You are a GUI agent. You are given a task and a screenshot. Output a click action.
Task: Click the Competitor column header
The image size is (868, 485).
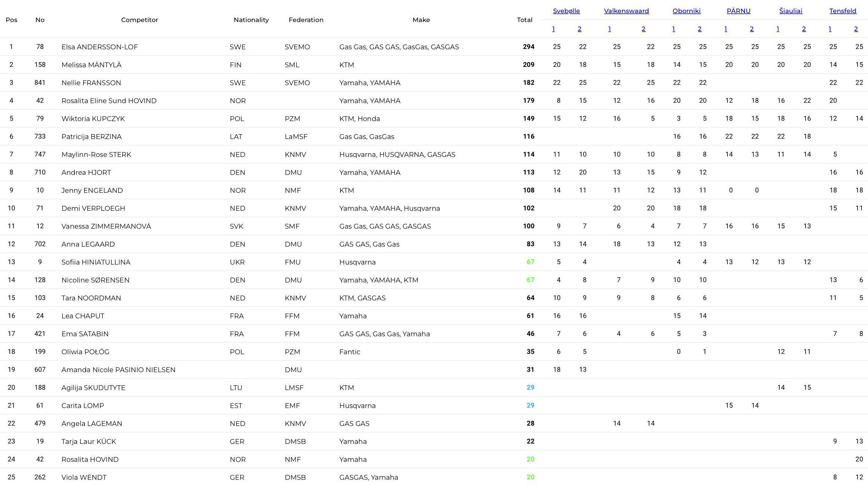coord(139,20)
